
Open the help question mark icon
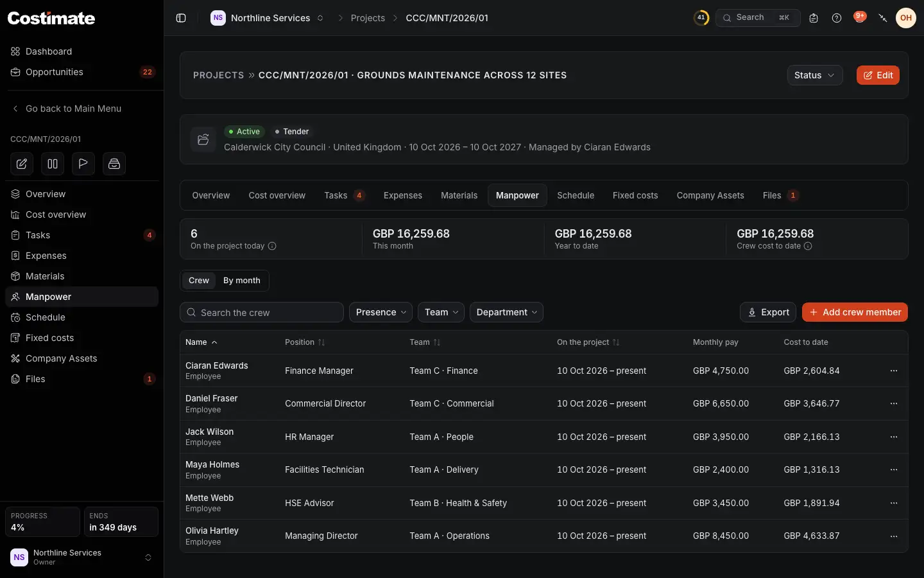click(837, 18)
